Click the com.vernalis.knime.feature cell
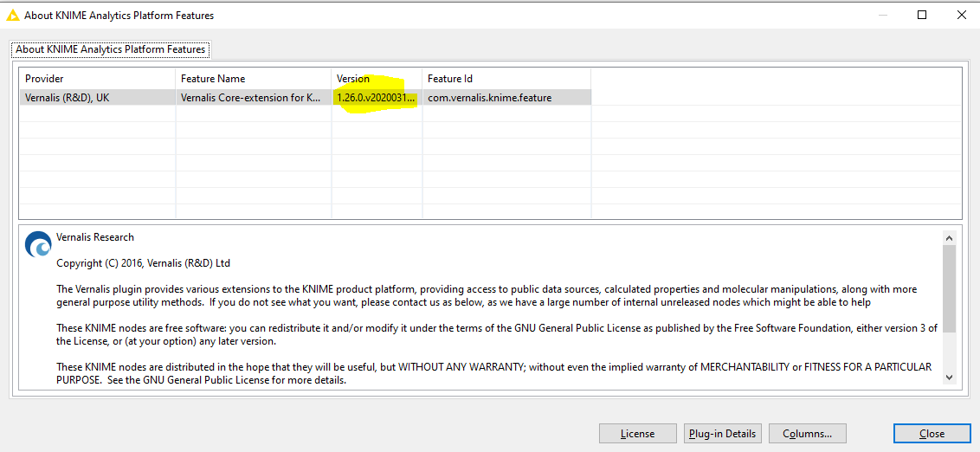The image size is (980, 452). [506, 98]
